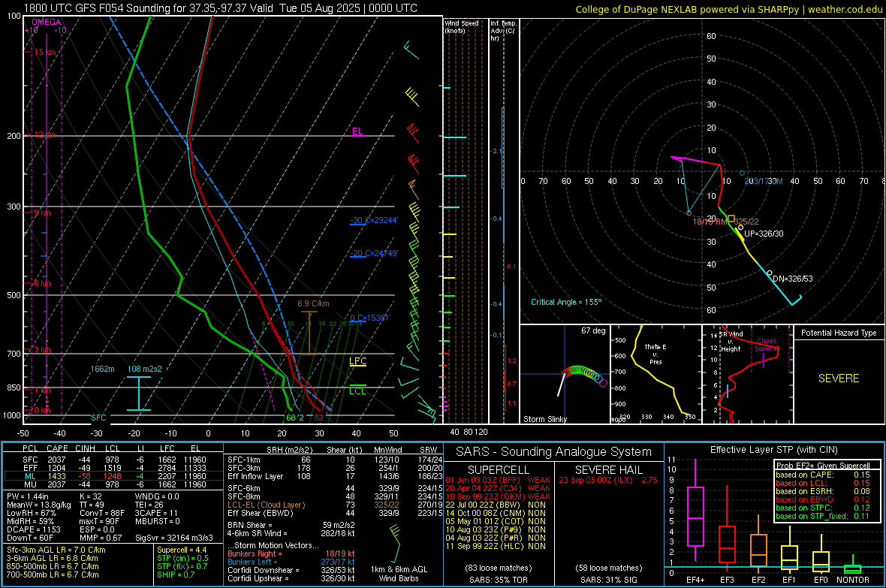
Task: Click the surface temperature value 82
Action: click(x=318, y=418)
